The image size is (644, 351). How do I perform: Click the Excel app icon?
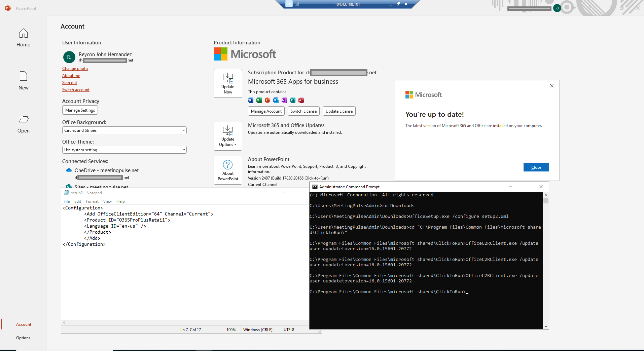click(259, 100)
